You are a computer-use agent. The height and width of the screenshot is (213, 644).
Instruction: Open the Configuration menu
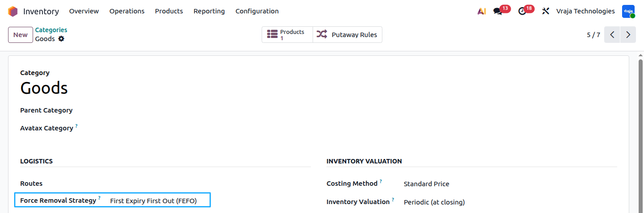click(257, 11)
